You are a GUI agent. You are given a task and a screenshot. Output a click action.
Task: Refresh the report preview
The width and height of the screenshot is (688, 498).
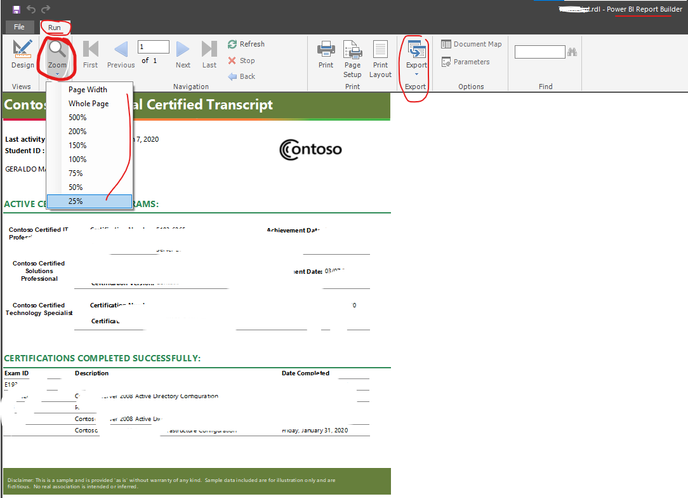click(246, 44)
